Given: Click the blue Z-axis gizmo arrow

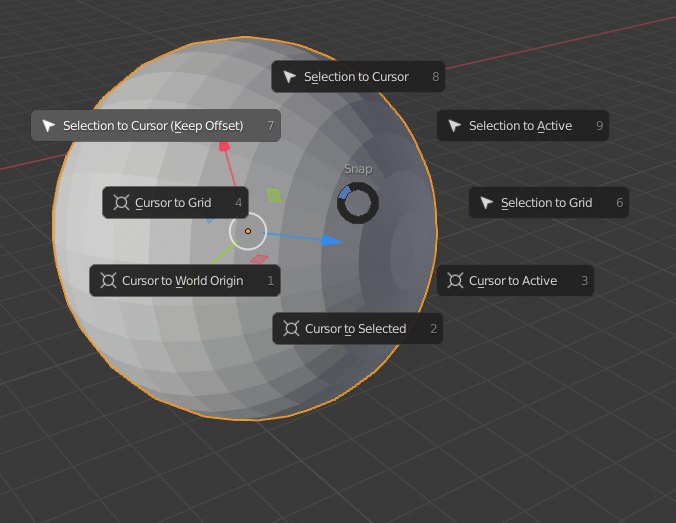Looking at the screenshot, I should [x=332, y=241].
